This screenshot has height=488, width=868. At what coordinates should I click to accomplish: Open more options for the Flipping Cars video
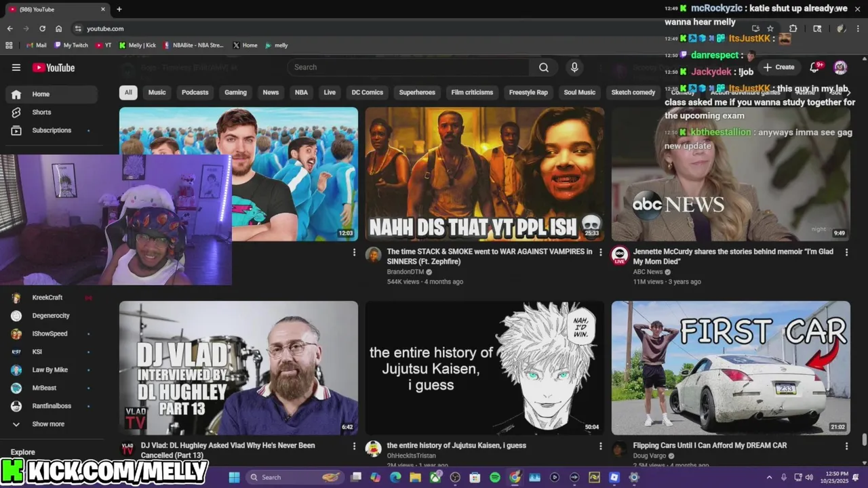coord(846,446)
